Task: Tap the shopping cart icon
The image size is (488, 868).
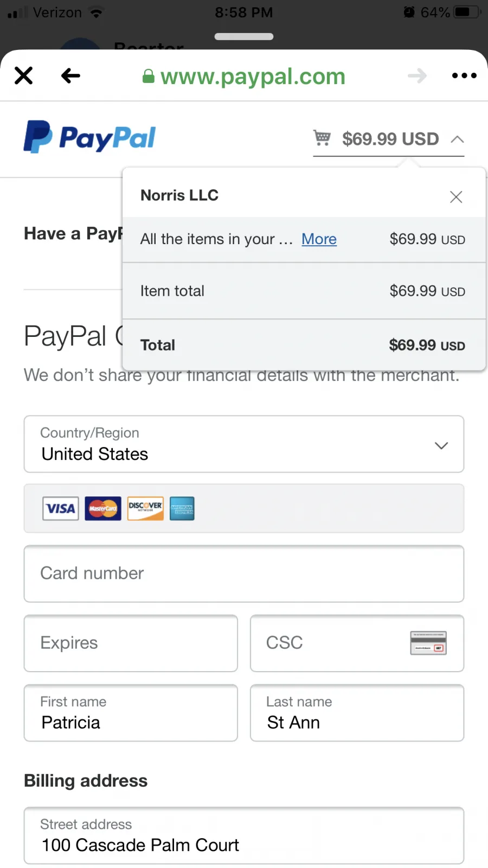Action: [x=322, y=138]
